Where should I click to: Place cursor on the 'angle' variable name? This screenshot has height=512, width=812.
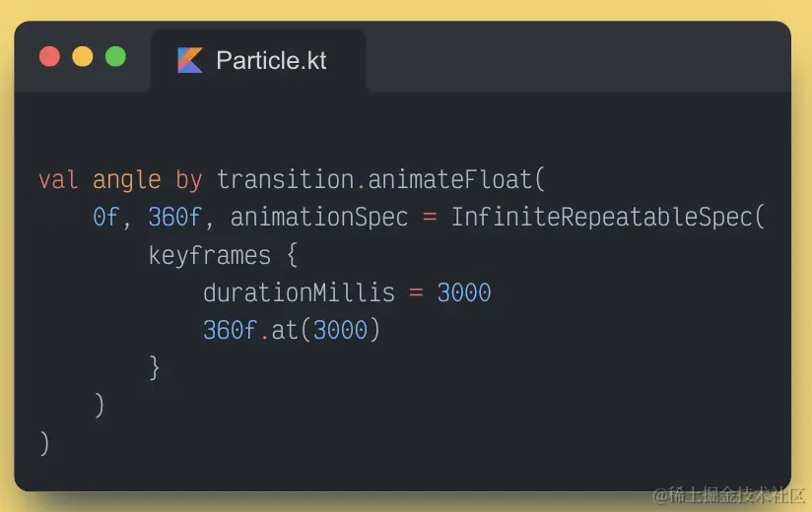tap(126, 180)
